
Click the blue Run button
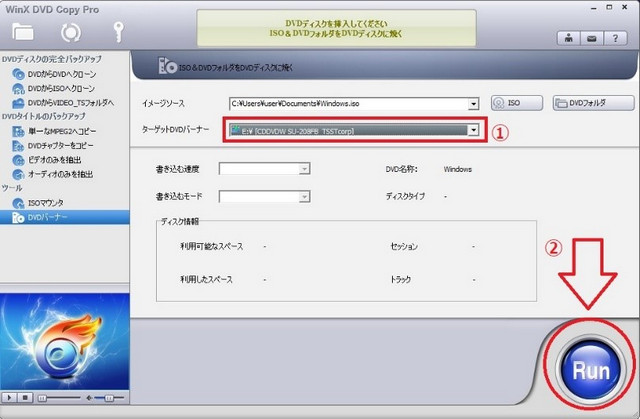[x=590, y=368]
